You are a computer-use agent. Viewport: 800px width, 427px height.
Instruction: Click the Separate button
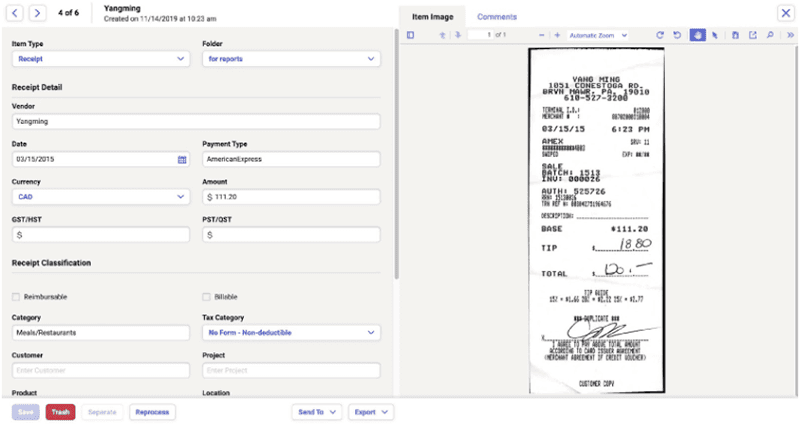pyautogui.click(x=102, y=412)
